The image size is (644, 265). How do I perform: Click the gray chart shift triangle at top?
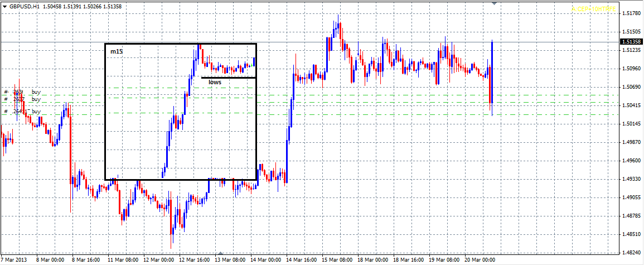point(493,3)
